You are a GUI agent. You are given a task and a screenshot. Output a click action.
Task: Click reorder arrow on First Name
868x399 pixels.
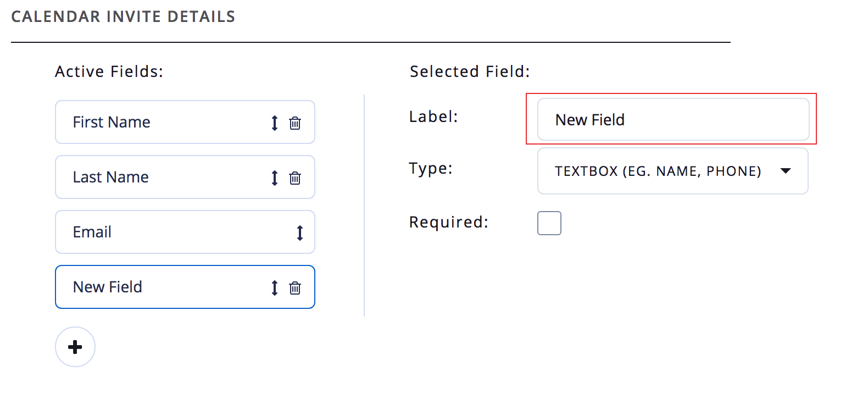click(275, 123)
